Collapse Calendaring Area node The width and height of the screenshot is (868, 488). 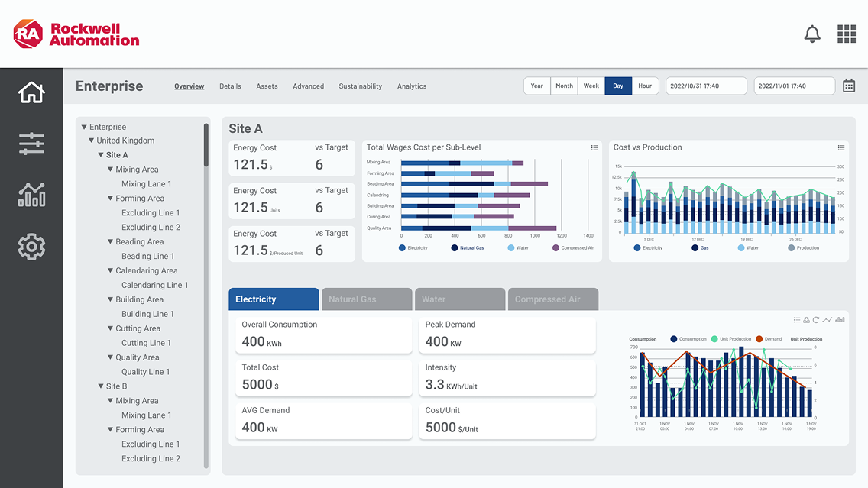[x=110, y=270]
